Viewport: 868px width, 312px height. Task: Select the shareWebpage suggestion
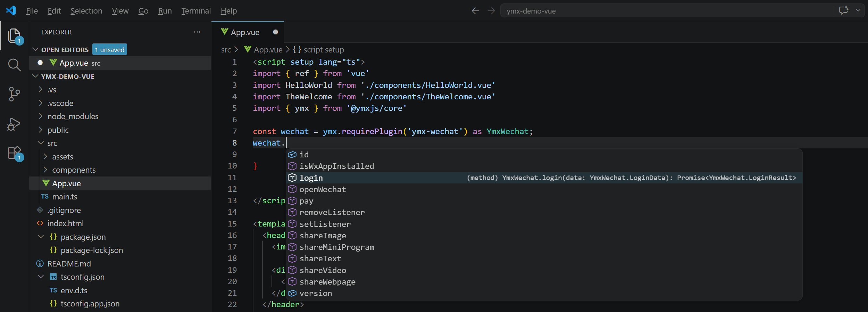544,282
